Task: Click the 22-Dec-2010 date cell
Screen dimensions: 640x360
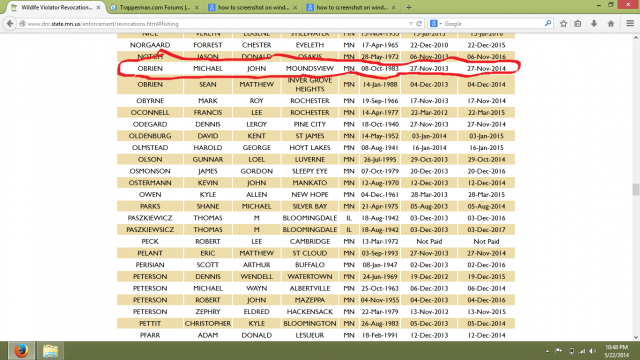Action: point(429,45)
